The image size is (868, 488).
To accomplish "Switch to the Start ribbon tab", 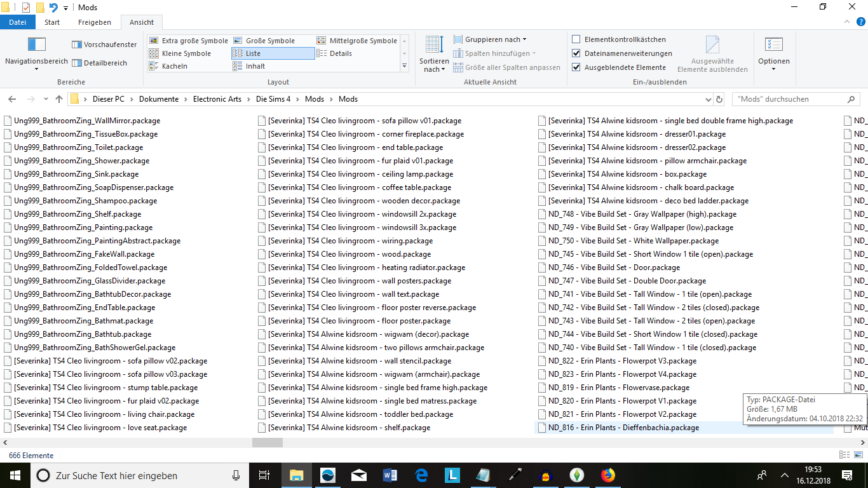I will 52,22.
